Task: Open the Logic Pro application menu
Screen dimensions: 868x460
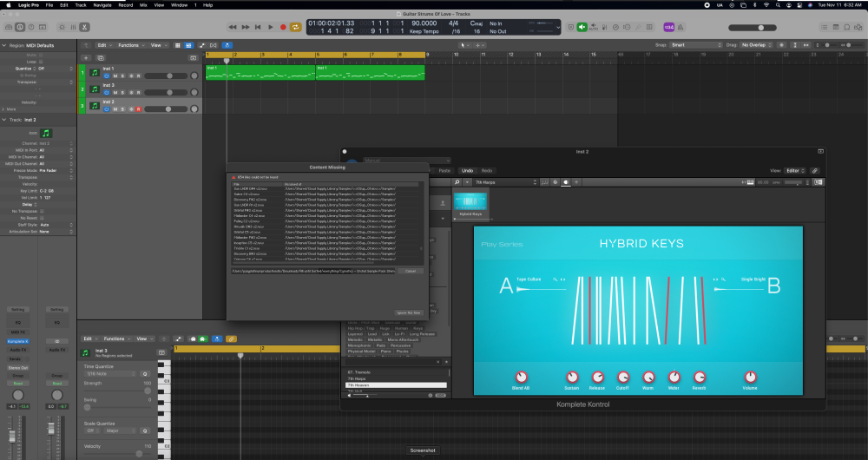Action: click(x=29, y=5)
